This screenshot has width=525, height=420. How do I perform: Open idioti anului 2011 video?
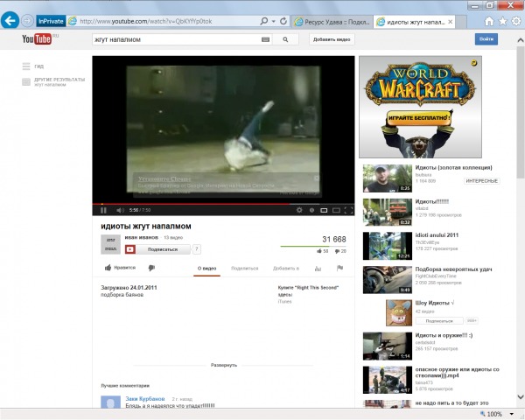tap(437, 235)
